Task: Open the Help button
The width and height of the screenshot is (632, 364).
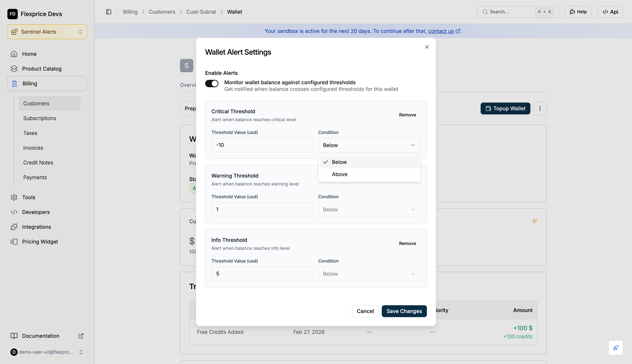Action: pyautogui.click(x=578, y=12)
